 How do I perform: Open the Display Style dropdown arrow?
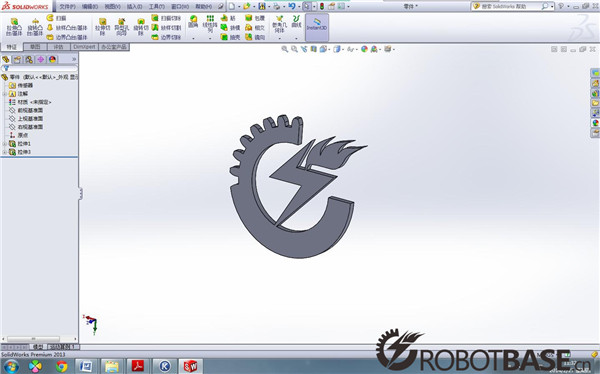click(x=344, y=49)
